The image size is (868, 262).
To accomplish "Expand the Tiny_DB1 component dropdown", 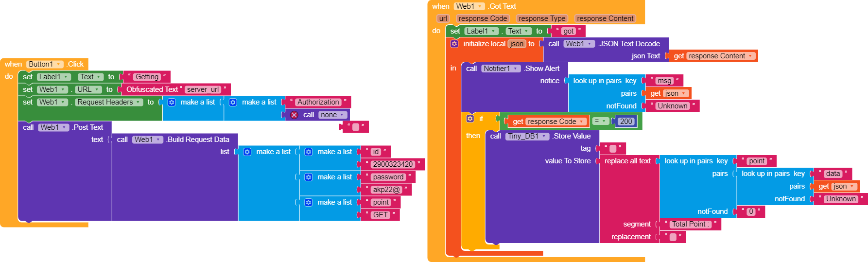I will (x=544, y=137).
